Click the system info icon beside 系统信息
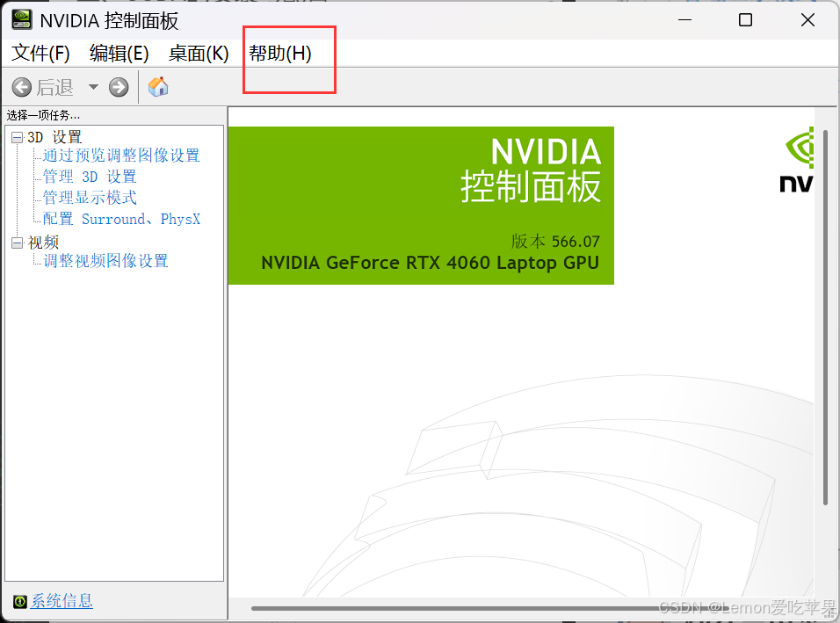Screen dimensions: 840x623 pos(20,602)
